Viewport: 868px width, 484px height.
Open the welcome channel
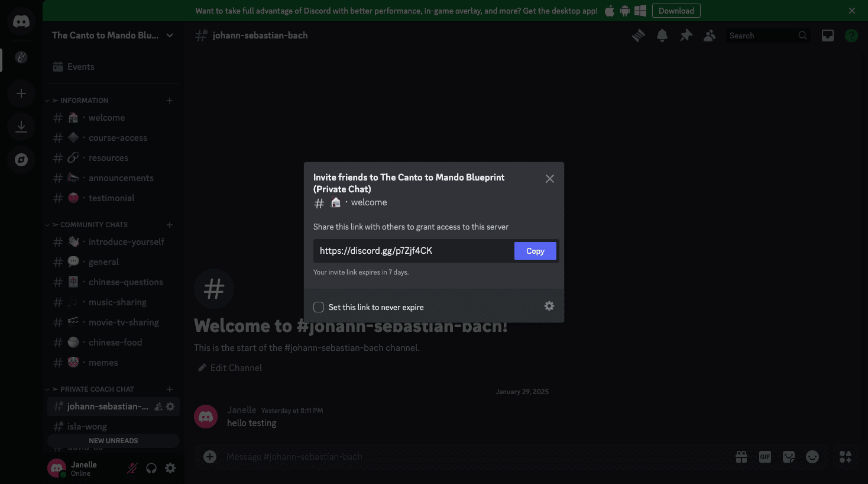[x=114, y=118]
